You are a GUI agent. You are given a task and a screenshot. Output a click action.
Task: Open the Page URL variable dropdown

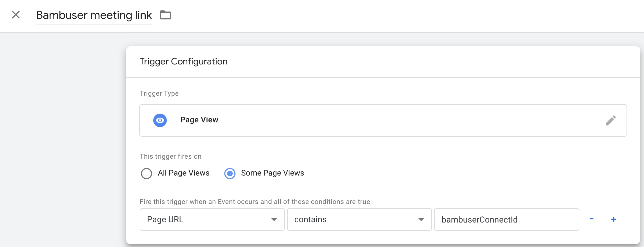tap(212, 219)
